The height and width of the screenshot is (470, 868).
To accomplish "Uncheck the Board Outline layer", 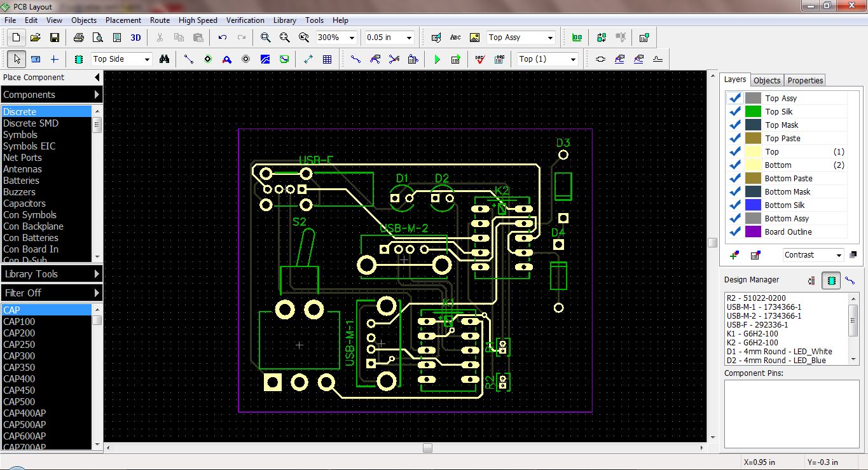I will click(735, 232).
